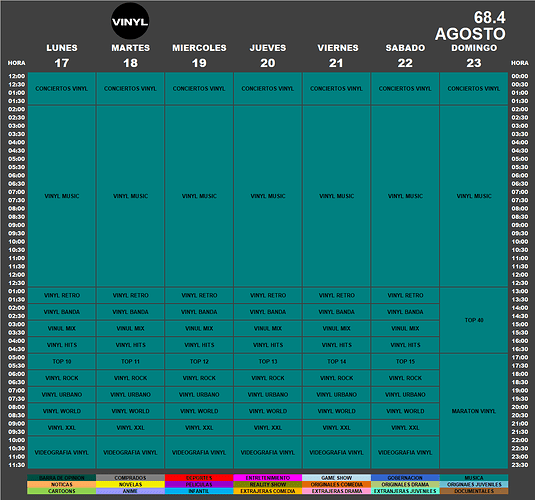Click Friday's VINYL BANDA cell
The image size is (535, 500).
point(336,312)
